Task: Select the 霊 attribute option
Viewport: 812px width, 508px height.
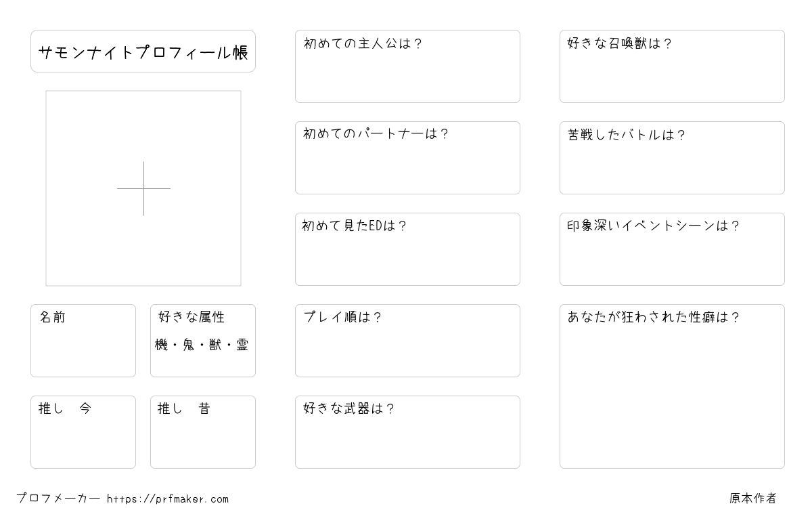Action: coord(242,345)
